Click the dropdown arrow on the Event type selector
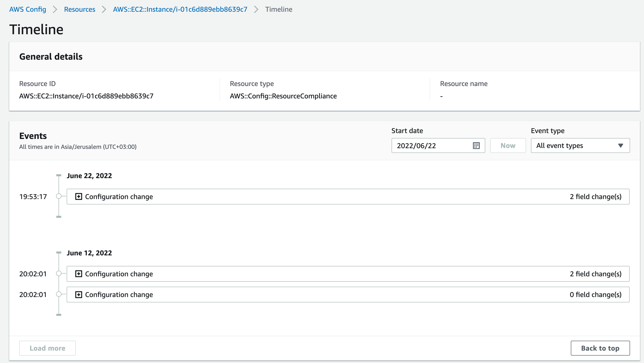Screen dimensions: 644x363 621,145
